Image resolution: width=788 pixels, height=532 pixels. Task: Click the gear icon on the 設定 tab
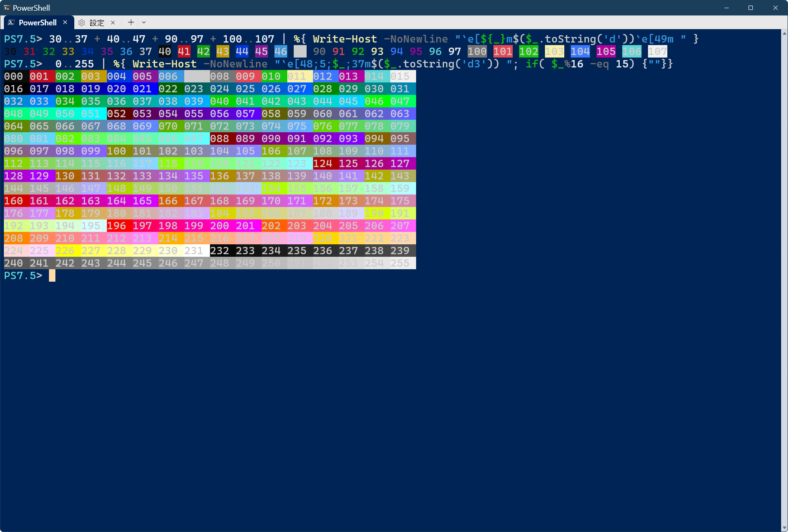pyautogui.click(x=82, y=22)
